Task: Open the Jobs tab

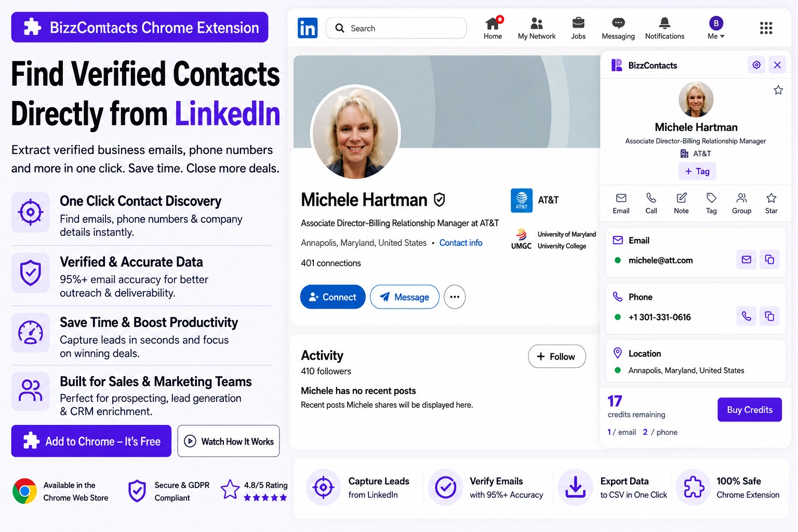Action: pos(578,28)
